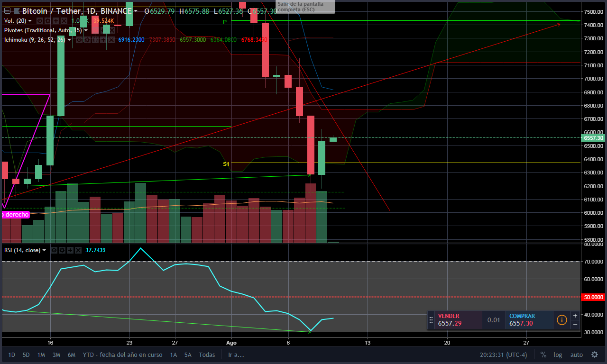The height and width of the screenshot is (364, 607).
Task: Select the 6M time range
Action: point(72,355)
